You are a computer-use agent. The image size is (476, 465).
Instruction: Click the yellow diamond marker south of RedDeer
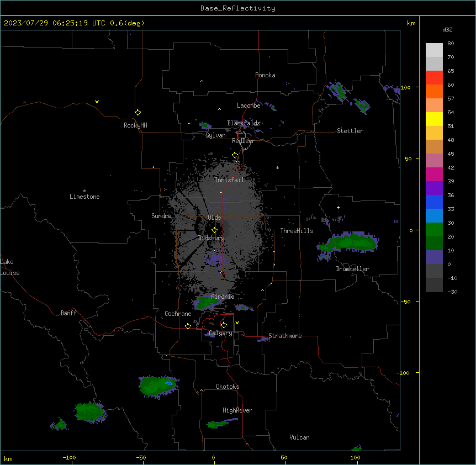point(235,155)
